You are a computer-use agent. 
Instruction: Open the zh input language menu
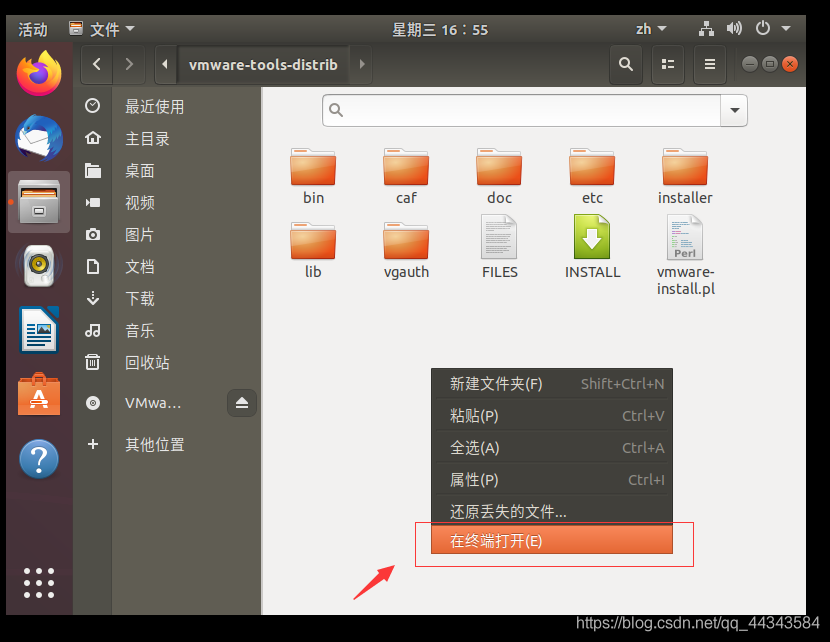[x=651, y=29]
